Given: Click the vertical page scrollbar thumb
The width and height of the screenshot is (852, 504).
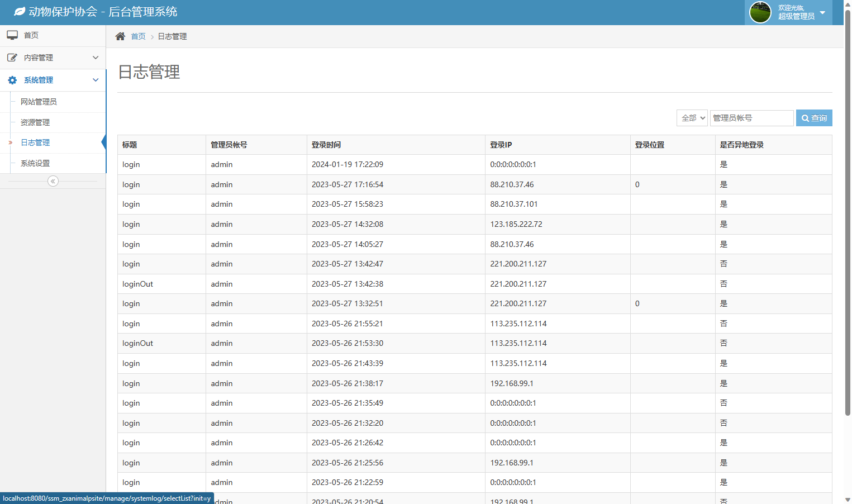Looking at the screenshot, I should coord(848,212).
